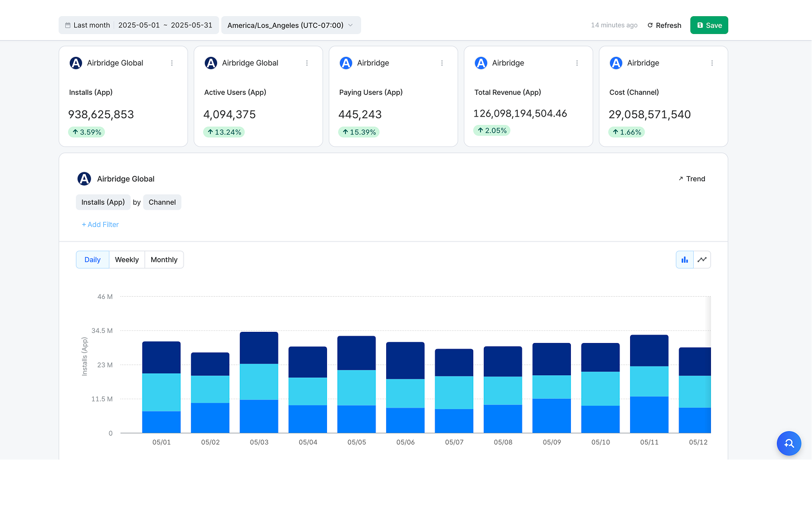Screen dimensions: 812x517
Task: Select the Weekly tab
Action: point(127,260)
